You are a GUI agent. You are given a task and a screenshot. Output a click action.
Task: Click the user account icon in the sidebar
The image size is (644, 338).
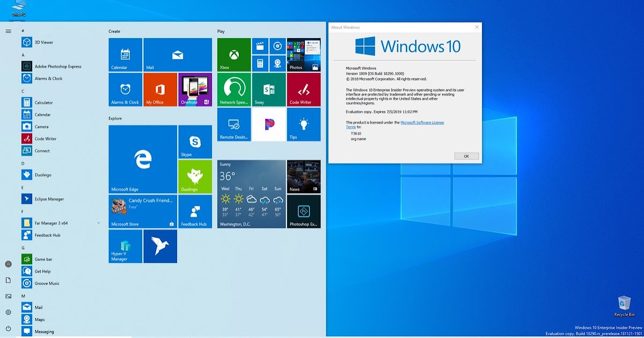pyautogui.click(x=9, y=263)
